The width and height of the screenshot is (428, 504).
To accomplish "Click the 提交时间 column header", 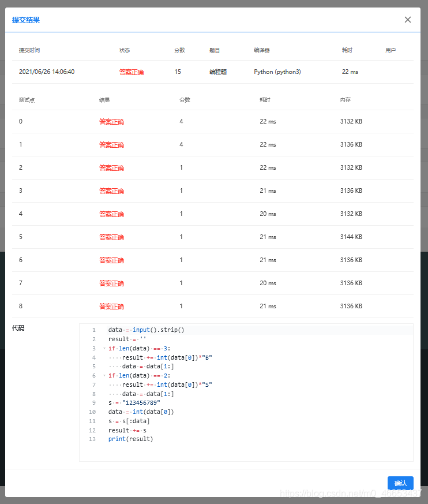I will point(29,50).
